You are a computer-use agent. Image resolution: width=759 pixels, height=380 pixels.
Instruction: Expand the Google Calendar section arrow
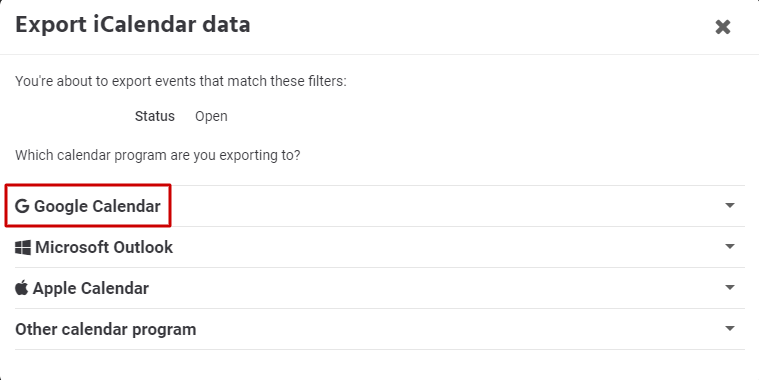(730, 205)
